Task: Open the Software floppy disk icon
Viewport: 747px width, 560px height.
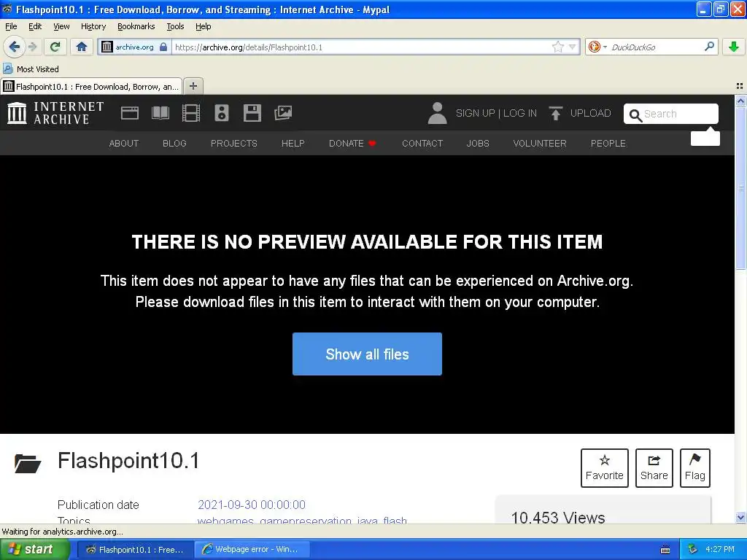Action: (x=252, y=113)
